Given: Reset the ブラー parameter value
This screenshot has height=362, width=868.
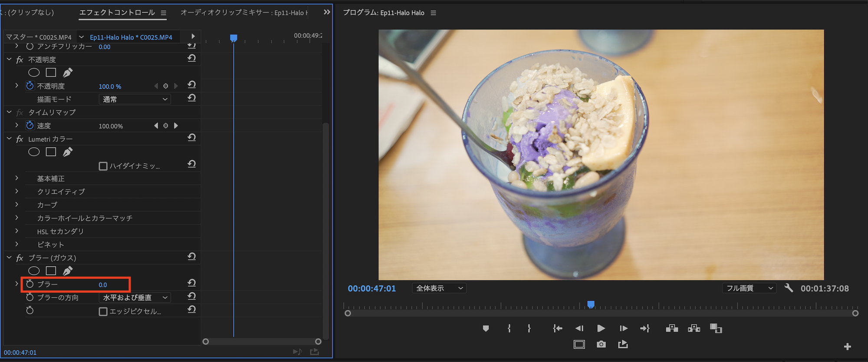Looking at the screenshot, I should pyautogui.click(x=192, y=283).
